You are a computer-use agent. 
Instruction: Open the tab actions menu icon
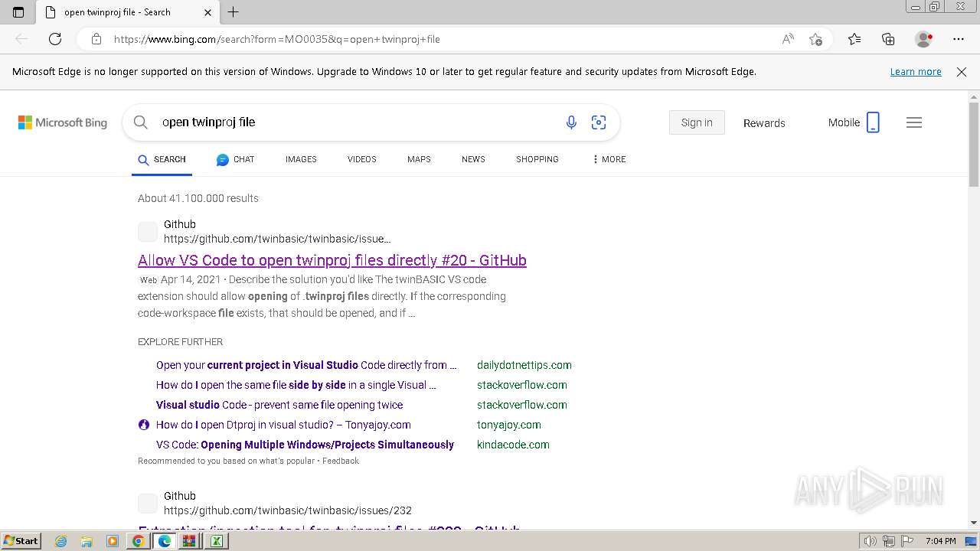[x=18, y=12]
